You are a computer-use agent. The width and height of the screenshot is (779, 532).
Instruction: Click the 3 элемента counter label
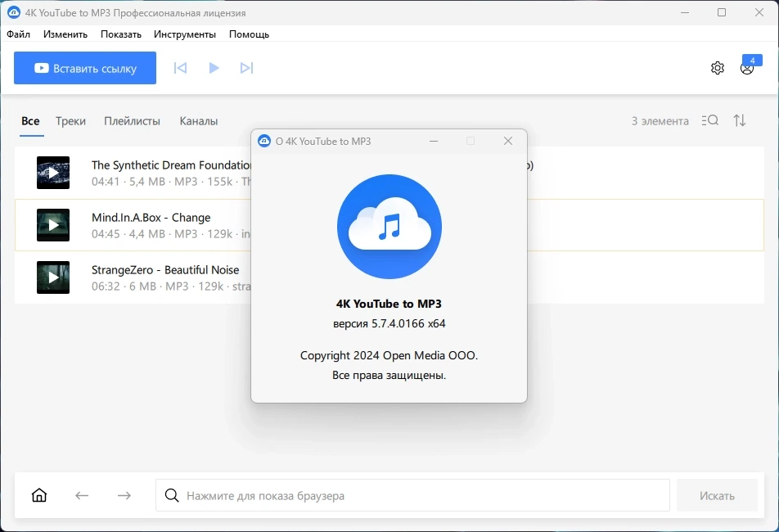click(x=660, y=121)
